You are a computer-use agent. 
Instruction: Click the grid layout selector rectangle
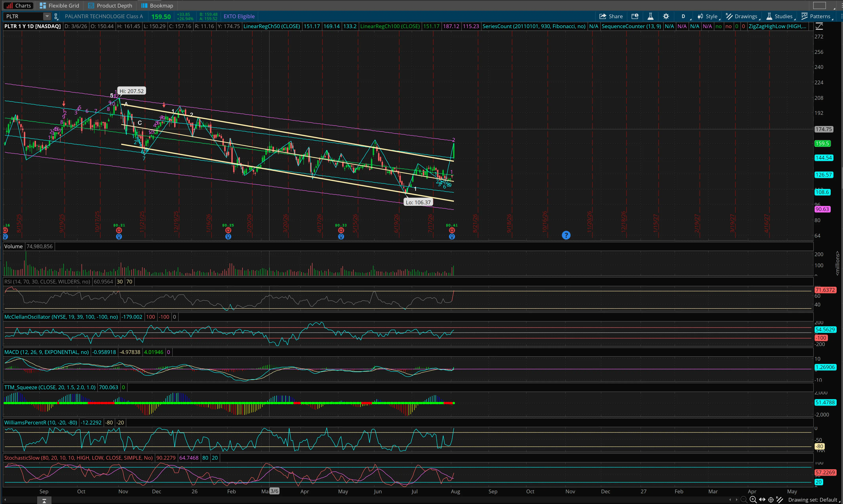pyautogui.click(x=819, y=5)
